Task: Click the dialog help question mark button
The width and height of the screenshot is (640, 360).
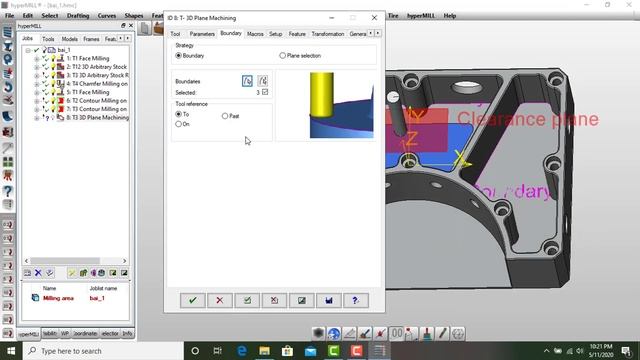Action: click(356, 300)
